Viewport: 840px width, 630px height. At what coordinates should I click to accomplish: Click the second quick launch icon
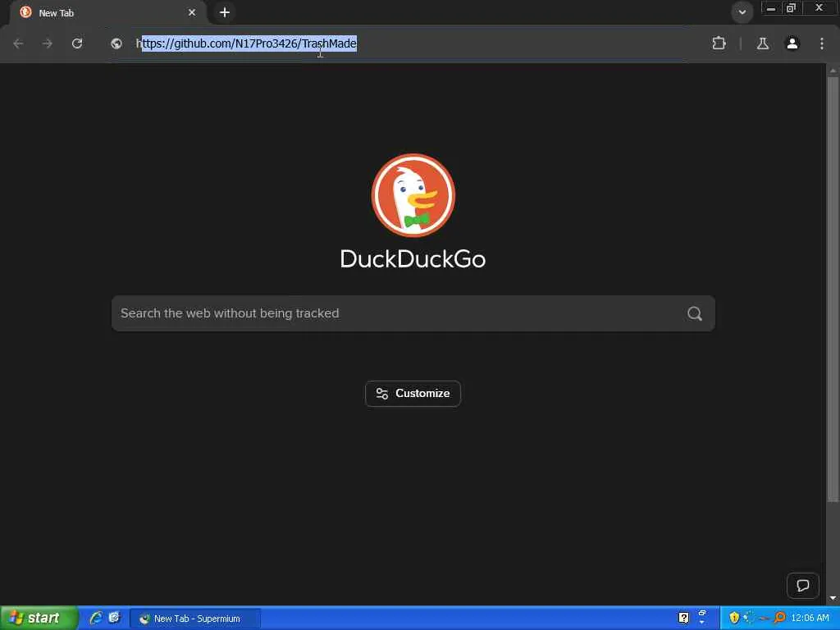[114, 618]
